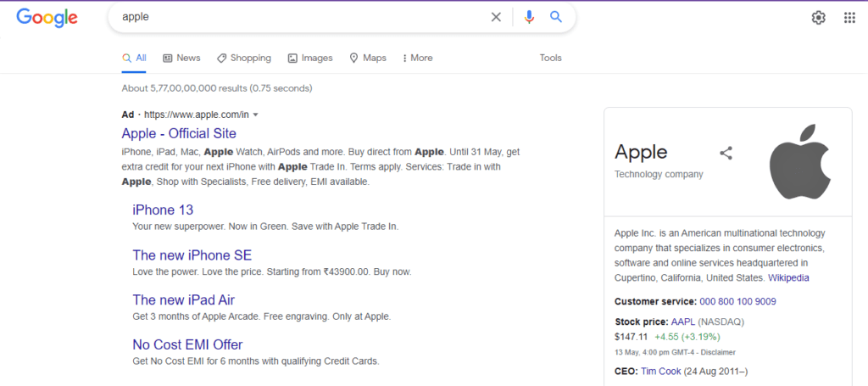This screenshot has height=386, width=868.
Task: Go to Google home via the logo
Action: (x=47, y=18)
